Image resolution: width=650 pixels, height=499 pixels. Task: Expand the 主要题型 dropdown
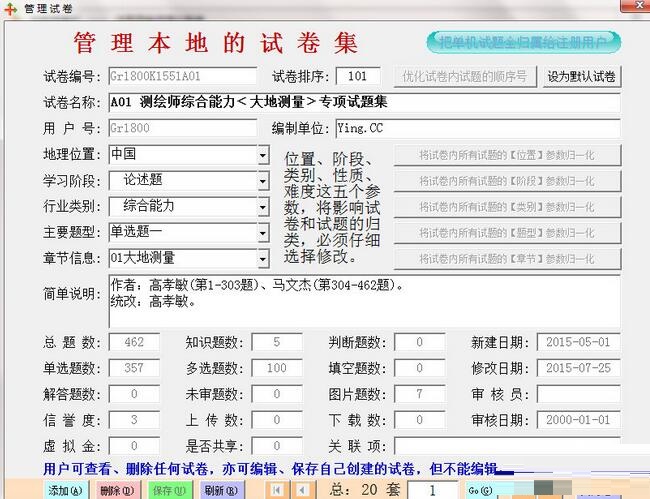tap(263, 233)
